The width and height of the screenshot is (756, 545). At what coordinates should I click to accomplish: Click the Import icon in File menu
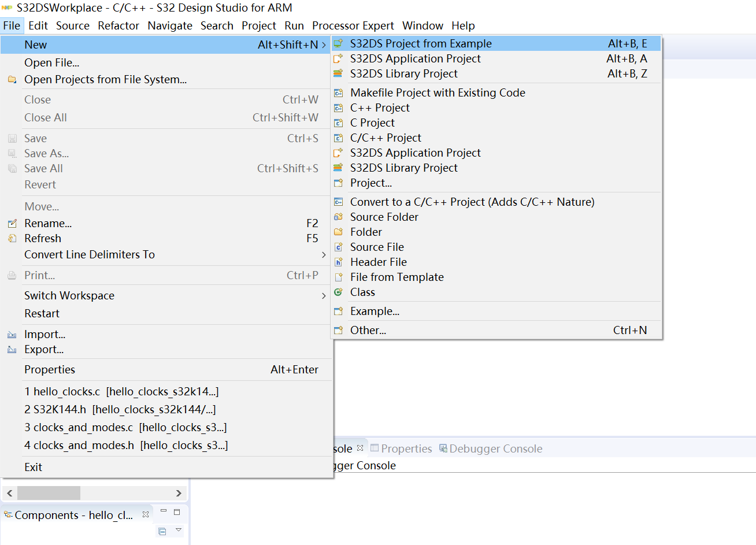pos(12,335)
